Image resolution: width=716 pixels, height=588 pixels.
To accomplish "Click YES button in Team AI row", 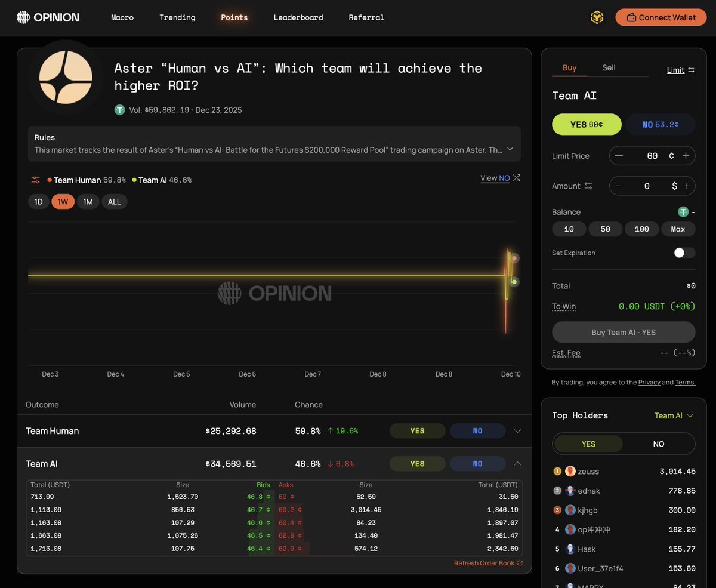I will click(x=418, y=464).
